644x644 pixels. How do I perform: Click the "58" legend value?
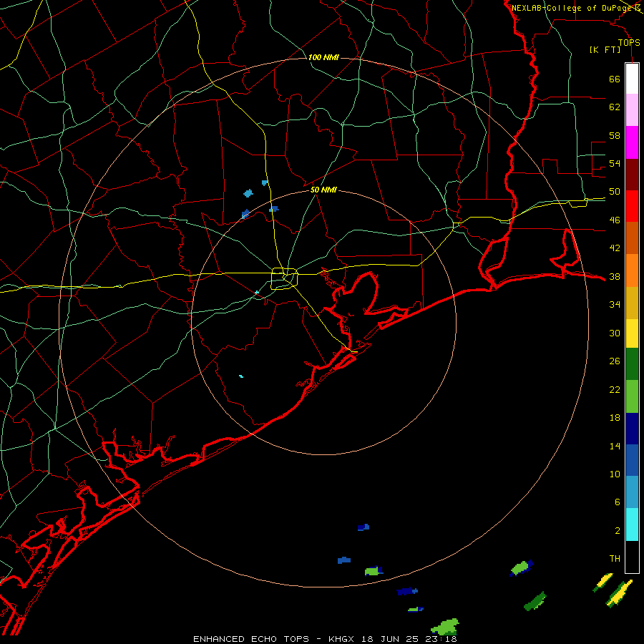click(615, 135)
